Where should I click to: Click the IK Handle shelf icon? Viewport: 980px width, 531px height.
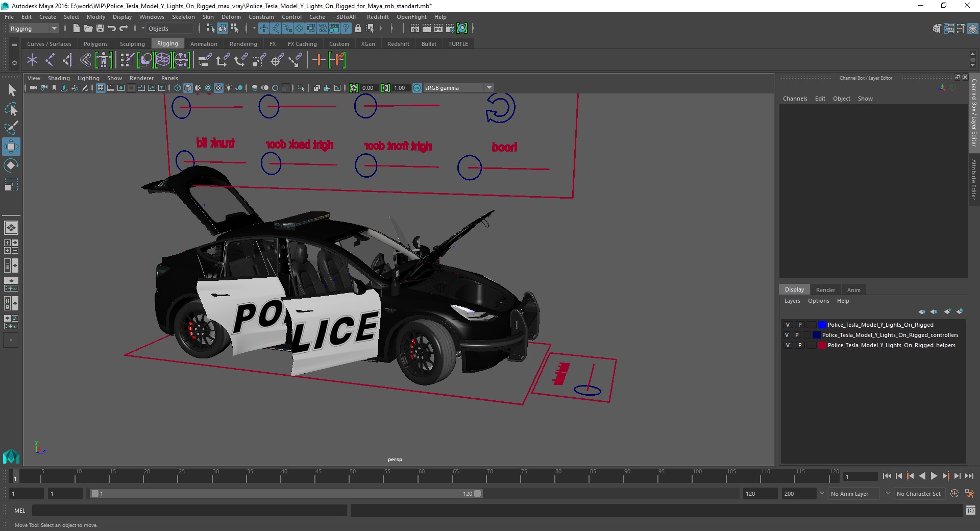click(x=67, y=60)
